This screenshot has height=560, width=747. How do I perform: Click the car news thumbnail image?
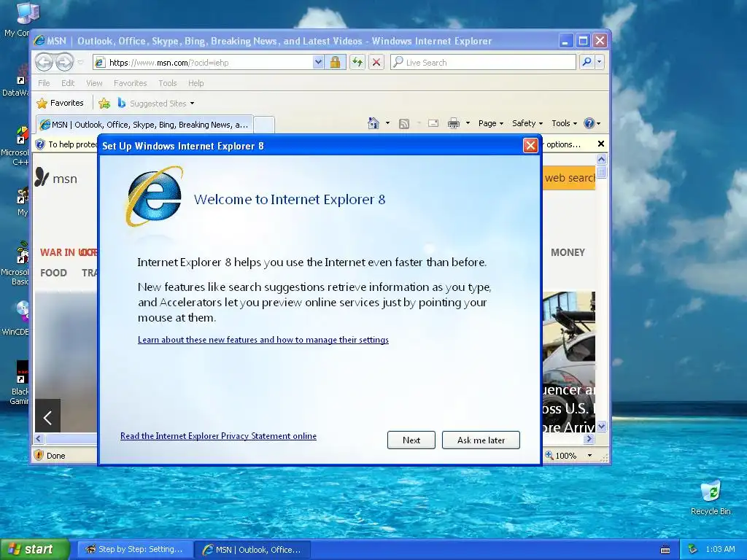click(x=569, y=362)
